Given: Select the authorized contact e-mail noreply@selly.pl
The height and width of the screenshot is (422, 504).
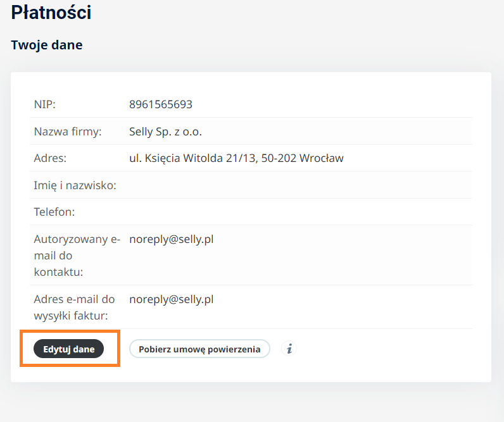Looking at the screenshot, I should pyautogui.click(x=171, y=239).
